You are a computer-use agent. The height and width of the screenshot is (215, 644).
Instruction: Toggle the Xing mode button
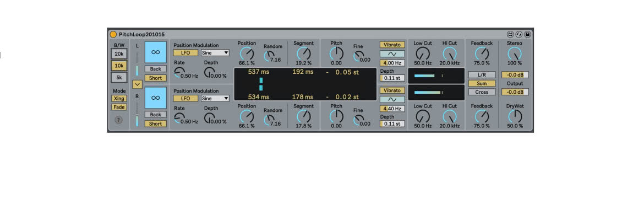pyautogui.click(x=119, y=99)
